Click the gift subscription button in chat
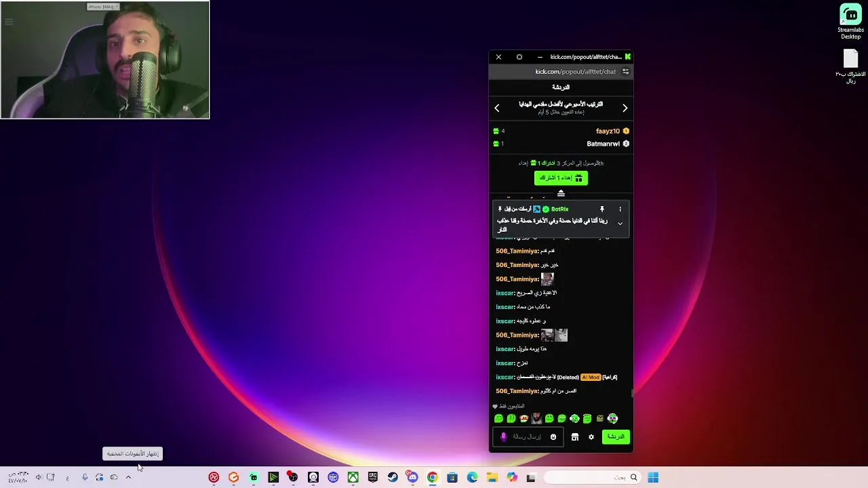 [x=561, y=178]
